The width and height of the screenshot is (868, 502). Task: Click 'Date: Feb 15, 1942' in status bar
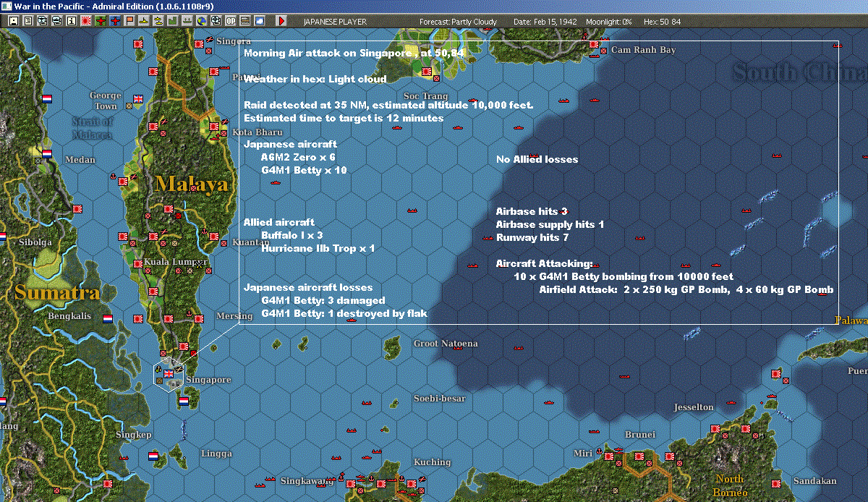coord(545,22)
